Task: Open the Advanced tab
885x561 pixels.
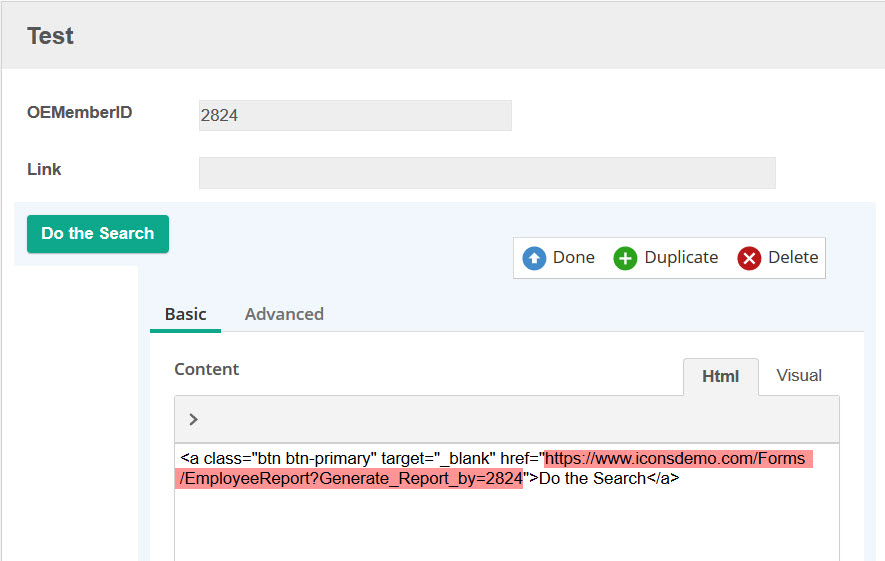Action: click(284, 314)
